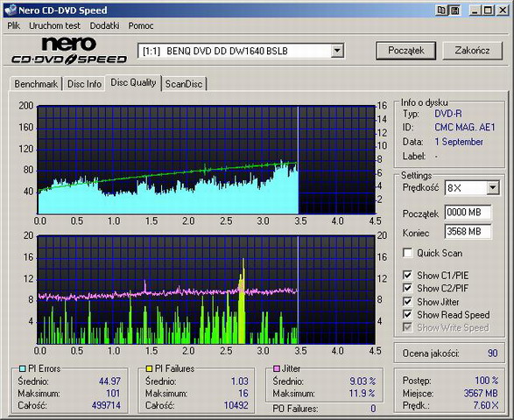Click the pink Jitter color swatch
This screenshot has height=420, width=514.
[277, 369]
